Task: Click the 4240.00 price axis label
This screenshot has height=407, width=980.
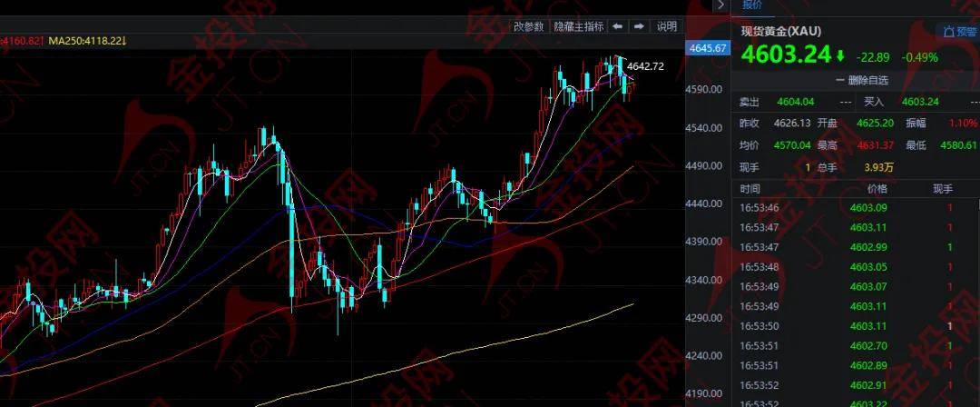Action: [x=706, y=355]
